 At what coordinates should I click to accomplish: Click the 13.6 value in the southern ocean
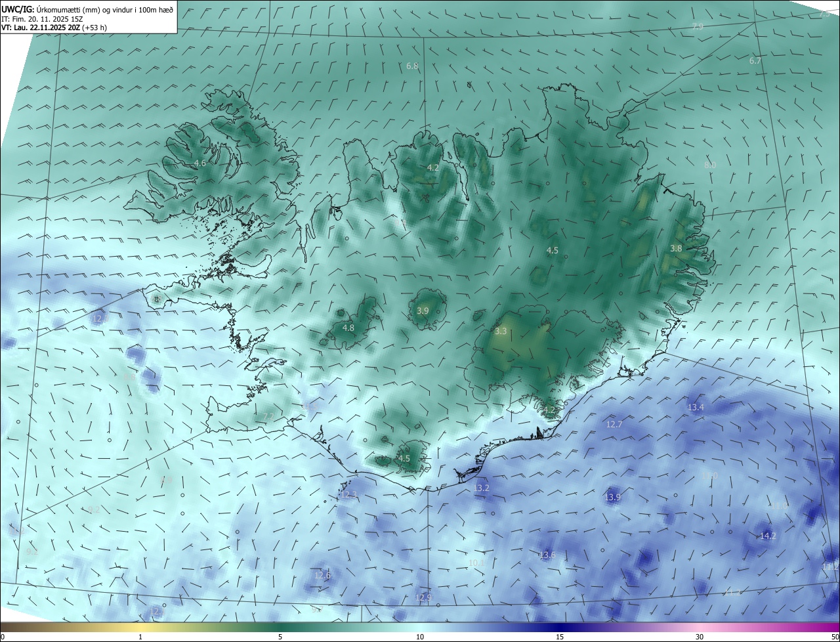pos(547,555)
